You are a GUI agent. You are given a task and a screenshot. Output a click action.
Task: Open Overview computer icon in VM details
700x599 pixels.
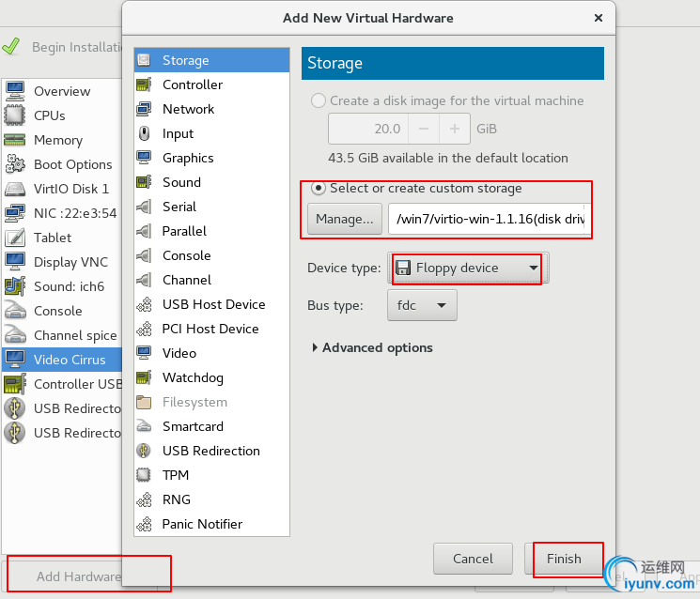pos(15,91)
